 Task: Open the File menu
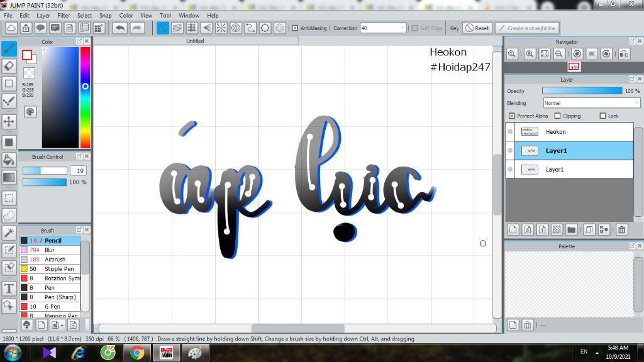pos(8,15)
